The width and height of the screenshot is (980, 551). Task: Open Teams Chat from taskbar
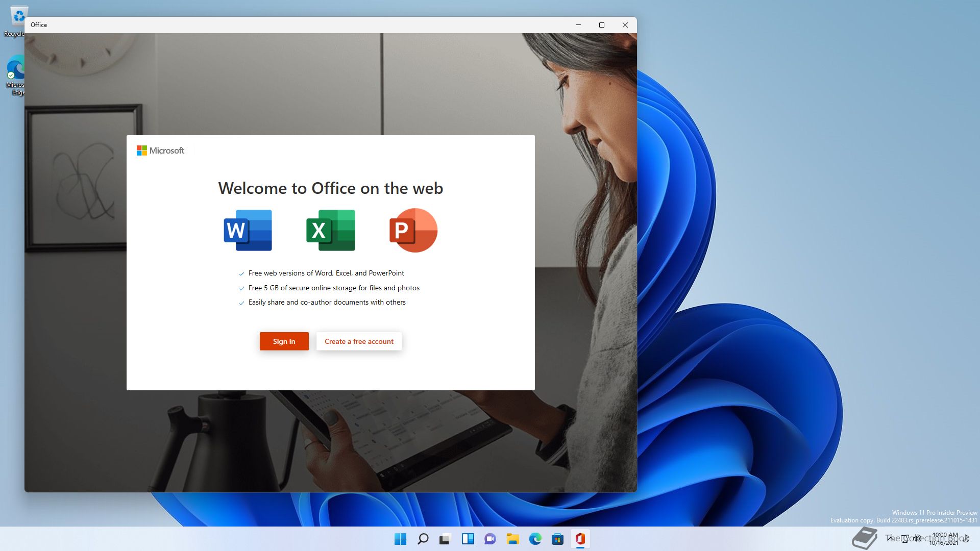(491, 539)
